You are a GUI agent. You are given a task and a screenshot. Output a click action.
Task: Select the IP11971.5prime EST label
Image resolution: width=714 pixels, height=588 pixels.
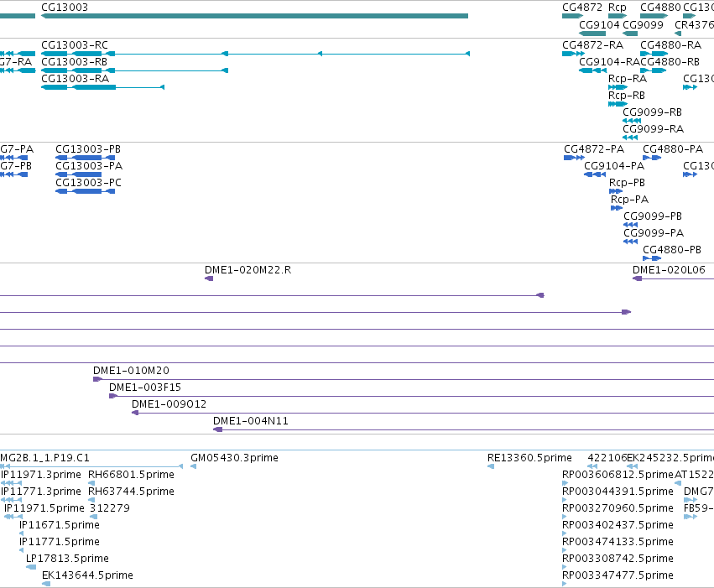tap(44, 508)
